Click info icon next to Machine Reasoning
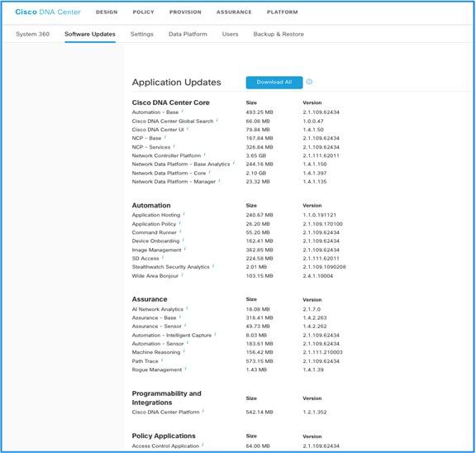476x453 pixels. coord(184,351)
